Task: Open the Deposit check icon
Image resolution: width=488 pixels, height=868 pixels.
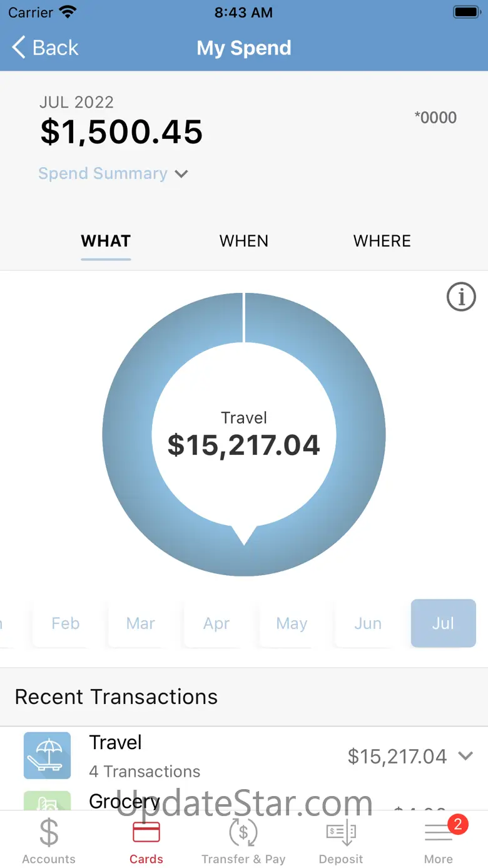Action: coord(341,833)
